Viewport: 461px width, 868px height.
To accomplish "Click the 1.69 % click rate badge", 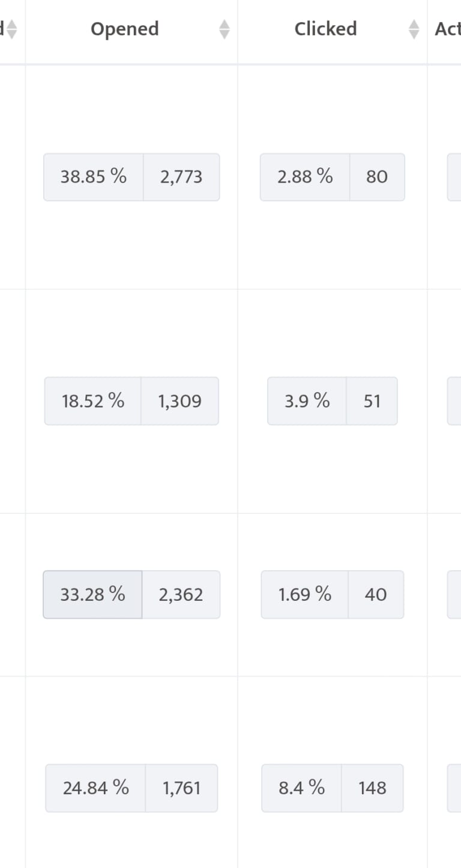I will (x=305, y=594).
